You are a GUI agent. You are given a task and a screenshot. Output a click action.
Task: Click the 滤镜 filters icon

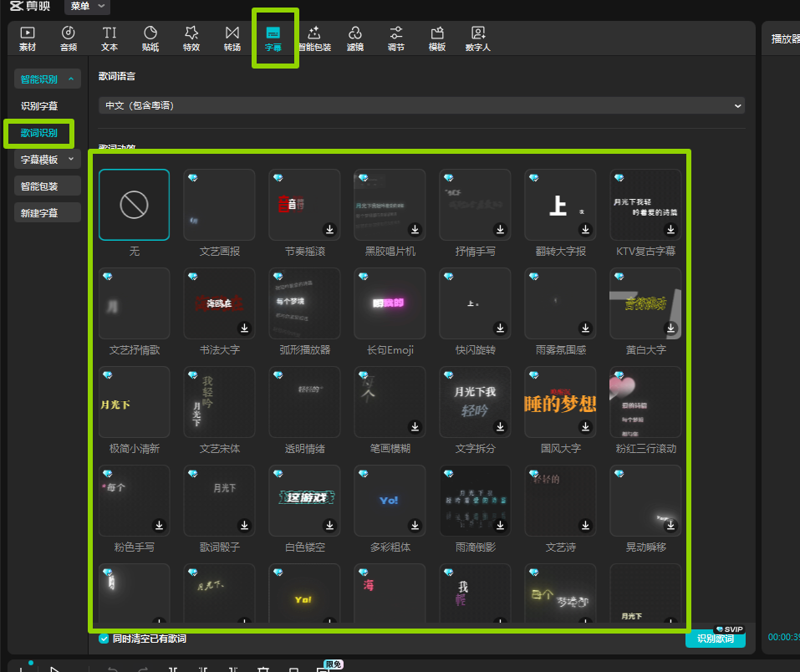coord(355,38)
